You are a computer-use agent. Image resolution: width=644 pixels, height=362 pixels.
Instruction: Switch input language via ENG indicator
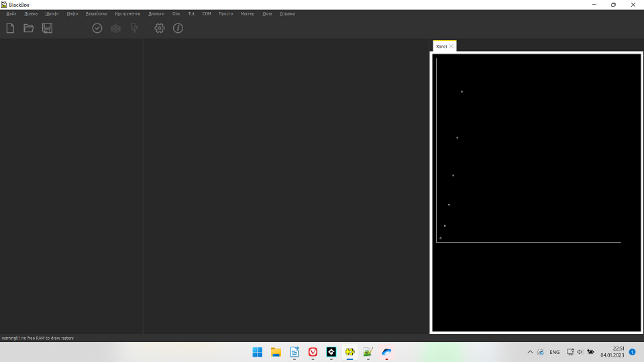click(555, 352)
